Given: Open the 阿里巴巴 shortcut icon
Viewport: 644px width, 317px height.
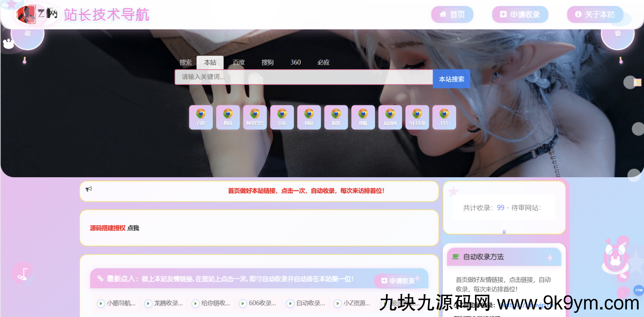Looking at the screenshot, I should [x=255, y=118].
